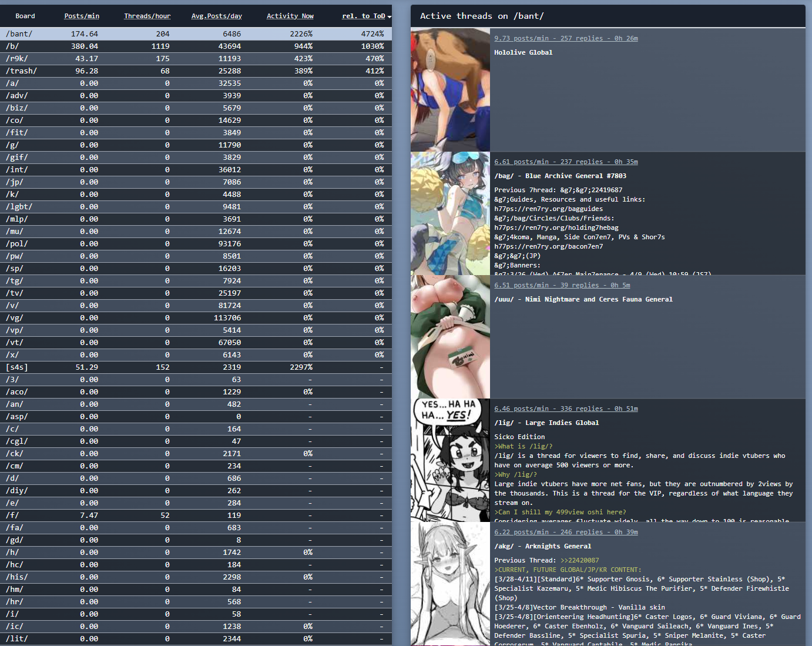The width and height of the screenshot is (812, 646).
Task: Select the /vt/ board name
Action: pos(15,343)
